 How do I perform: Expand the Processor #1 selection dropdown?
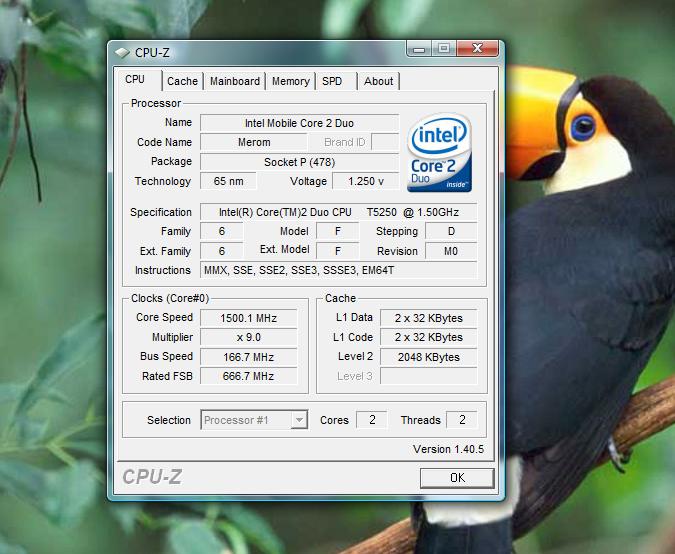(x=299, y=420)
